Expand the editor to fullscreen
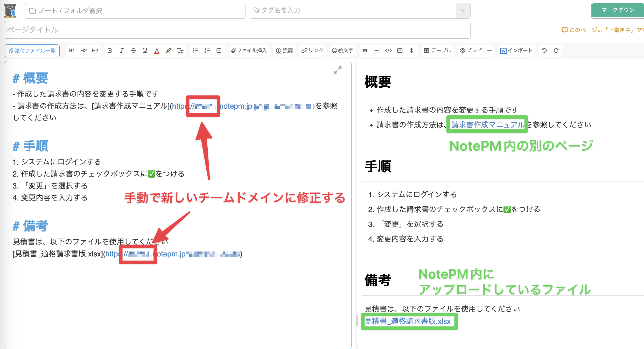Image resolution: width=644 pixels, height=349 pixels. click(338, 70)
